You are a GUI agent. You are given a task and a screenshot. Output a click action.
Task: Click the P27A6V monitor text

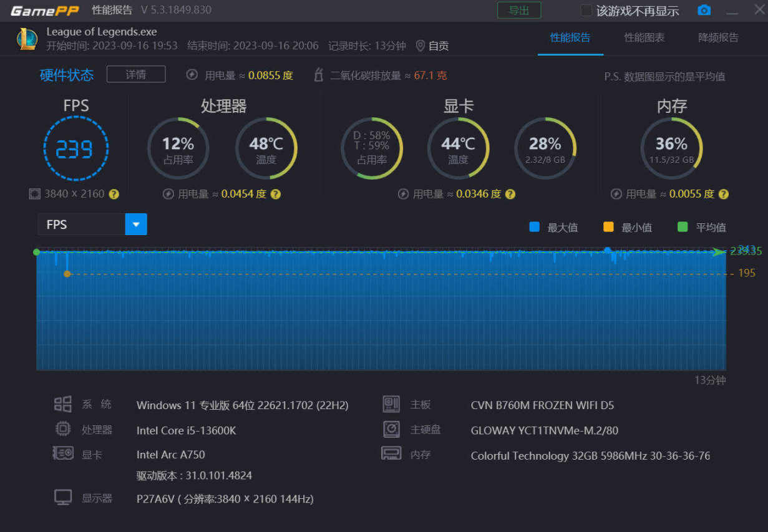(x=225, y=499)
